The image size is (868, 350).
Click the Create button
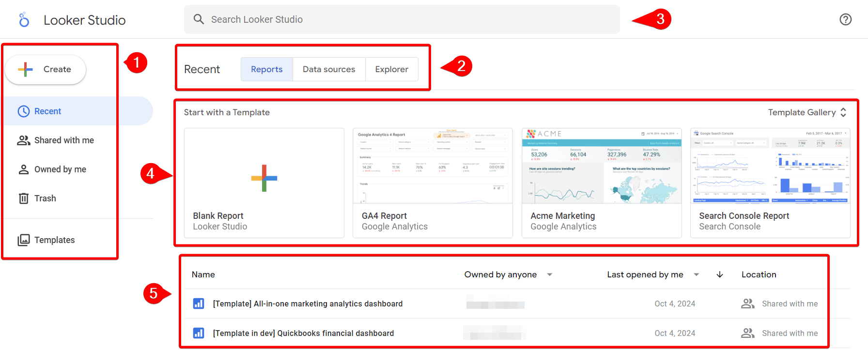pos(46,69)
